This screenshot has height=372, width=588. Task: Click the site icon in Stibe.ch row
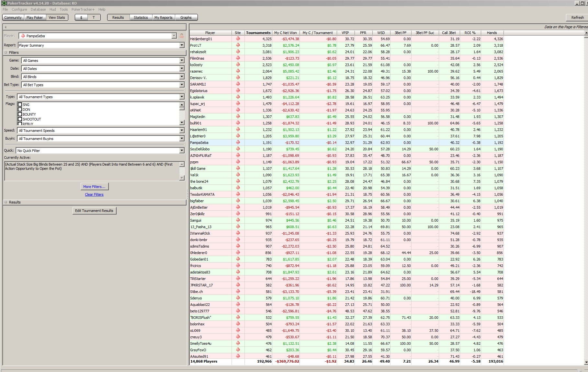(x=238, y=292)
